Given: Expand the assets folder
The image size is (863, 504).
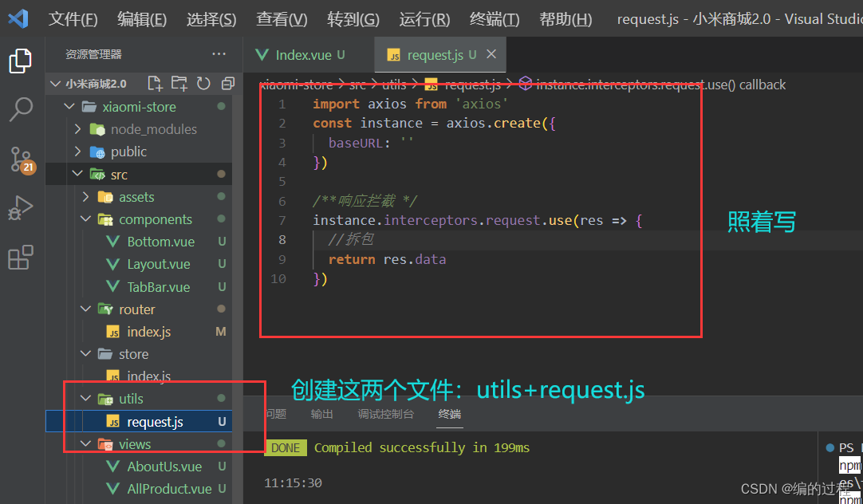Looking at the screenshot, I should point(85,197).
